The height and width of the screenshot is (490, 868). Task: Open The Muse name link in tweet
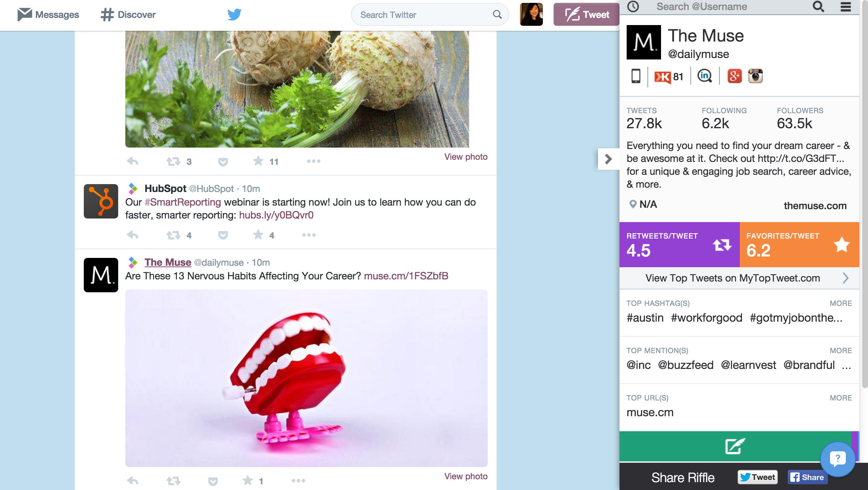[x=168, y=262]
